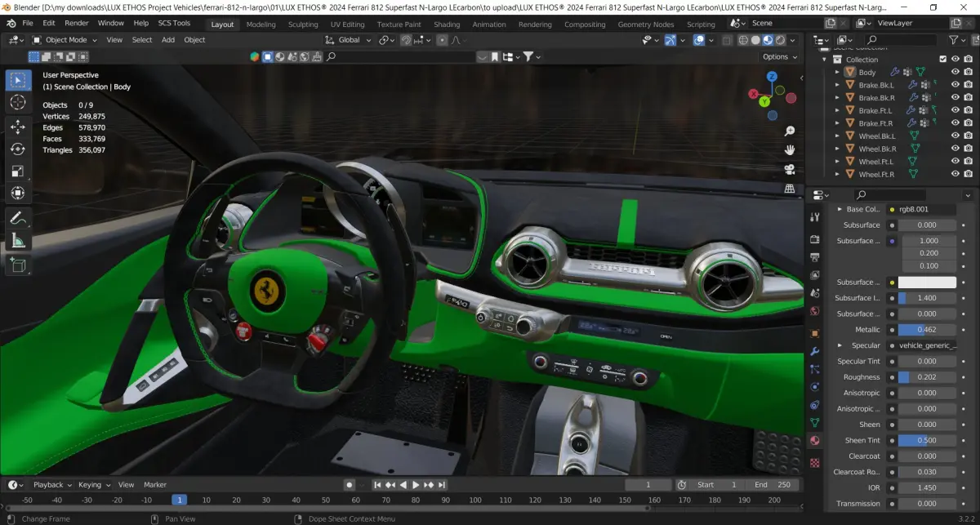
Task: Open the SCS Tools menu
Action: tap(174, 23)
